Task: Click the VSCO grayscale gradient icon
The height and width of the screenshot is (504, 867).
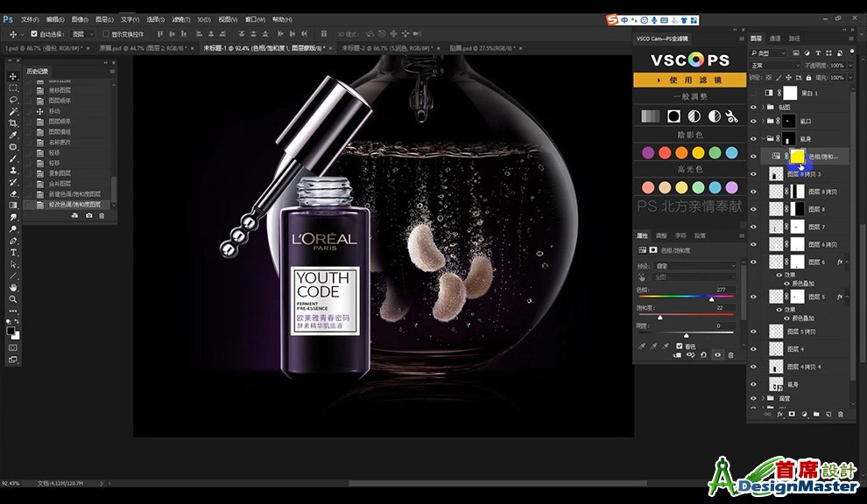Action: (x=650, y=116)
